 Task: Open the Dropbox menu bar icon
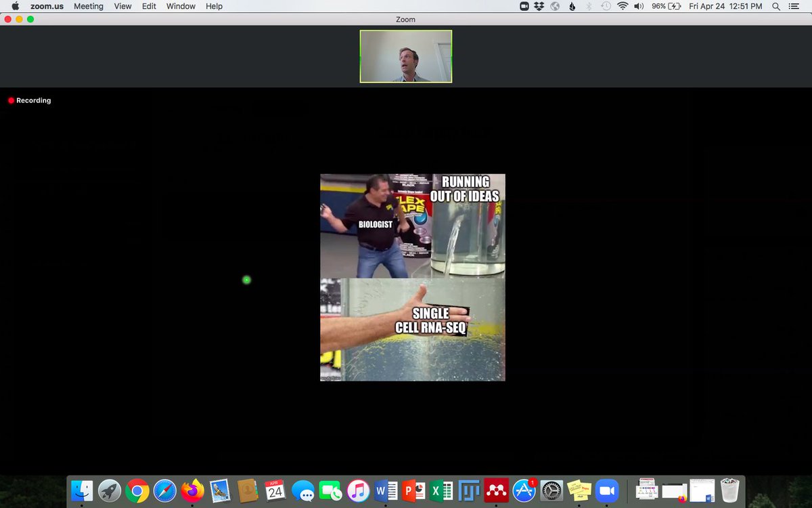[539, 6]
